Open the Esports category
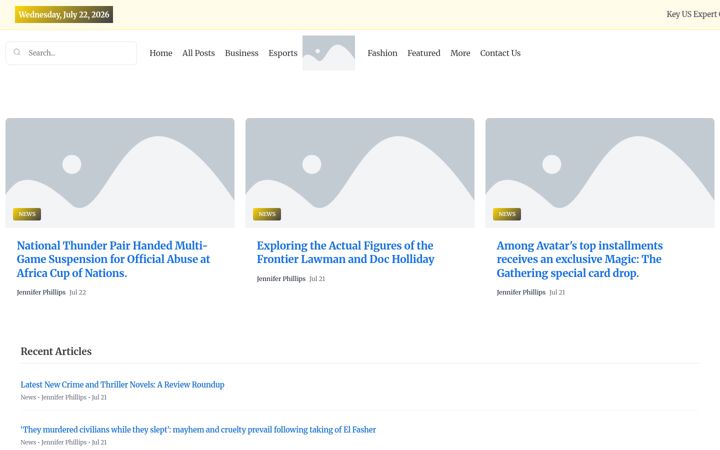Image resolution: width=720 pixels, height=450 pixels. 283,53
